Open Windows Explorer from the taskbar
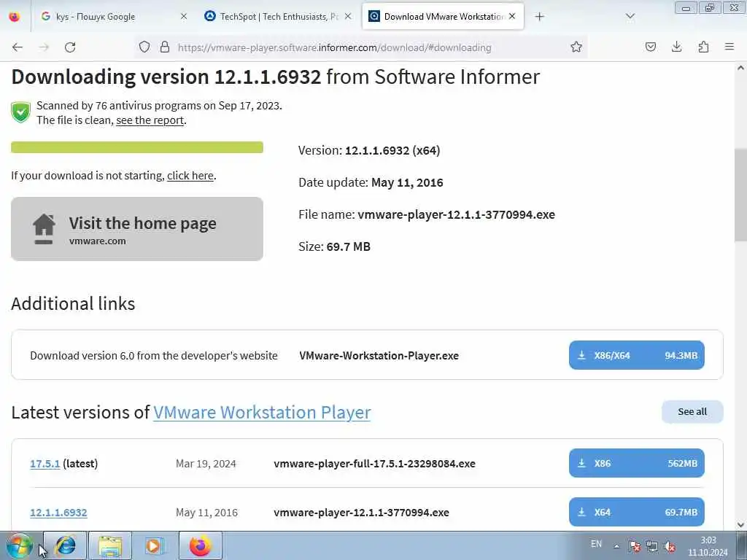 [110, 545]
